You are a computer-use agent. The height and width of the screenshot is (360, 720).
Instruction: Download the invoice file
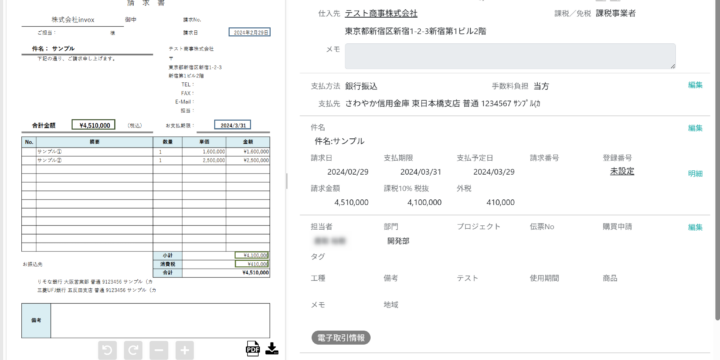272,349
